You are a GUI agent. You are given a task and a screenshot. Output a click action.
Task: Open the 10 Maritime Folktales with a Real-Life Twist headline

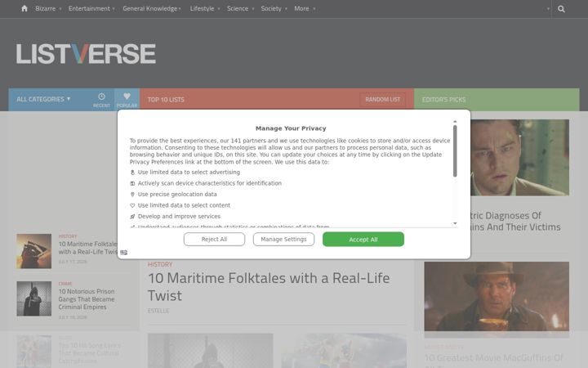[x=269, y=286]
